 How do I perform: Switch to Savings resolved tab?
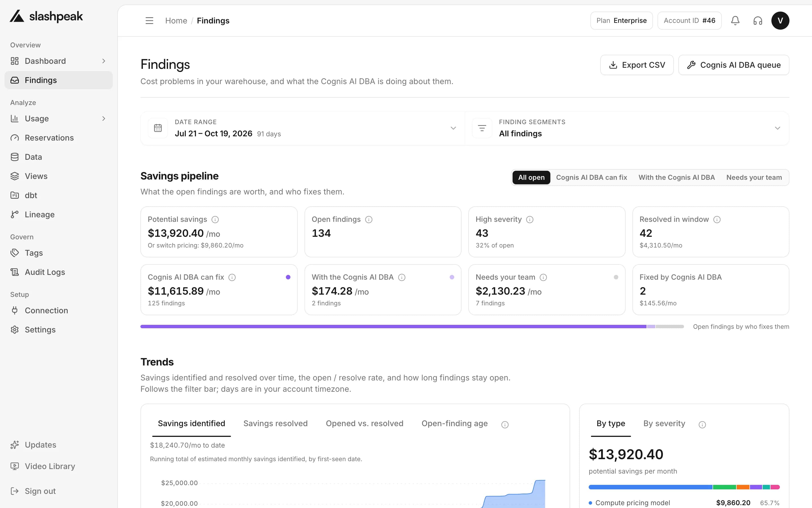275,423
